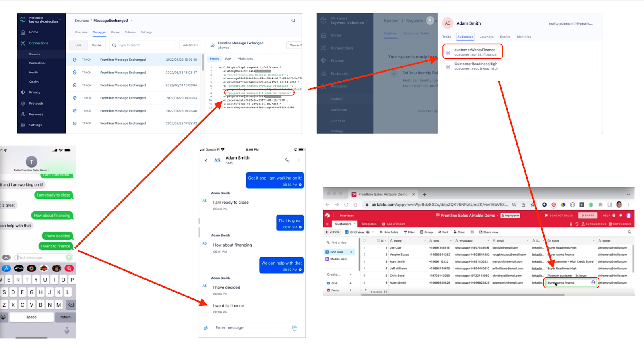The image size is (644, 344).
Task: Switch debugger to Live mode
Action: (78, 45)
